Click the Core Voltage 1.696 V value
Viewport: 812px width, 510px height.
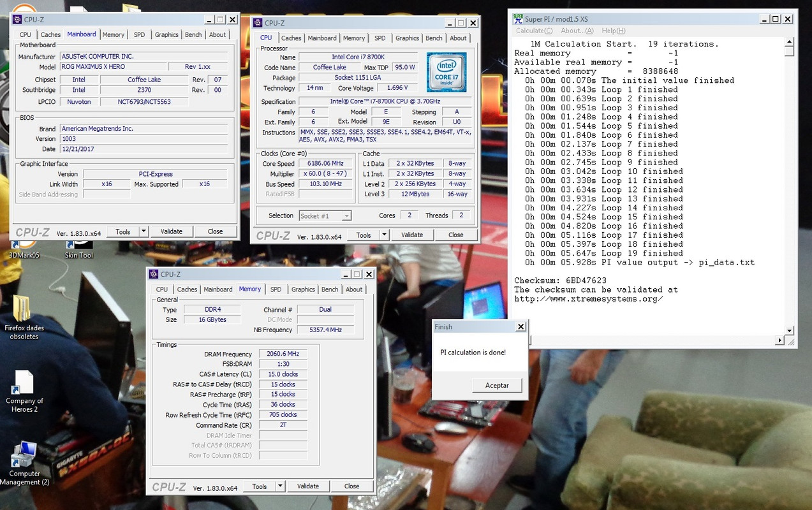[x=395, y=88]
